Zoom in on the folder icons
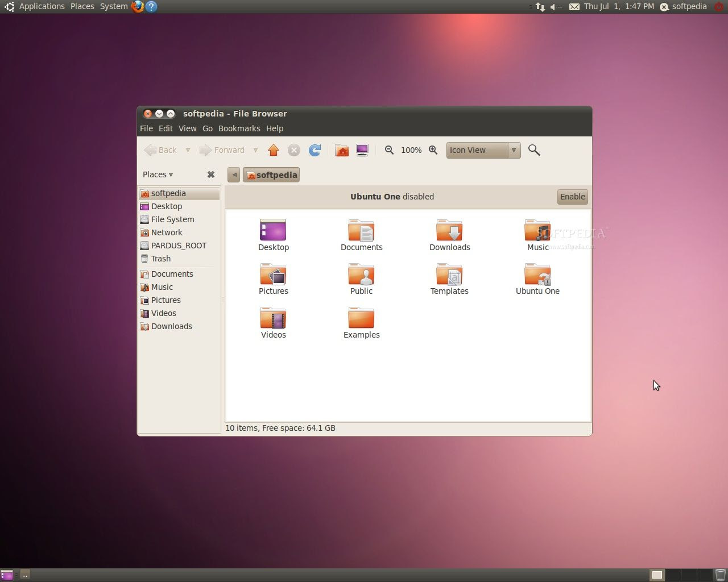Viewport: 728px width, 582px height. pyautogui.click(x=433, y=150)
